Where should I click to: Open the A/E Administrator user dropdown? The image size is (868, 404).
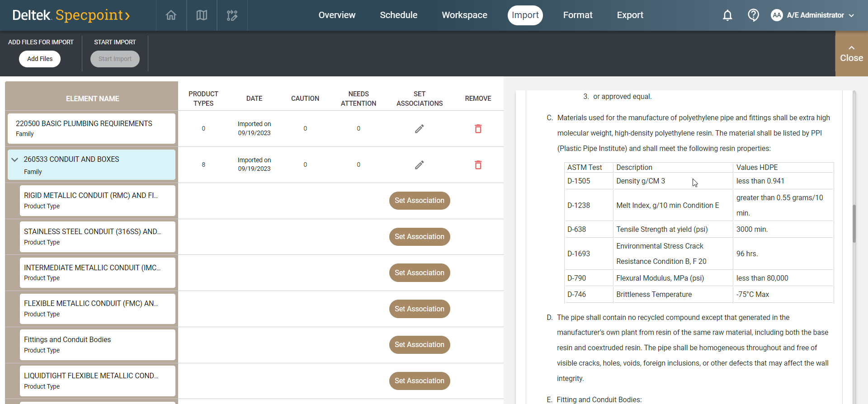click(x=813, y=15)
